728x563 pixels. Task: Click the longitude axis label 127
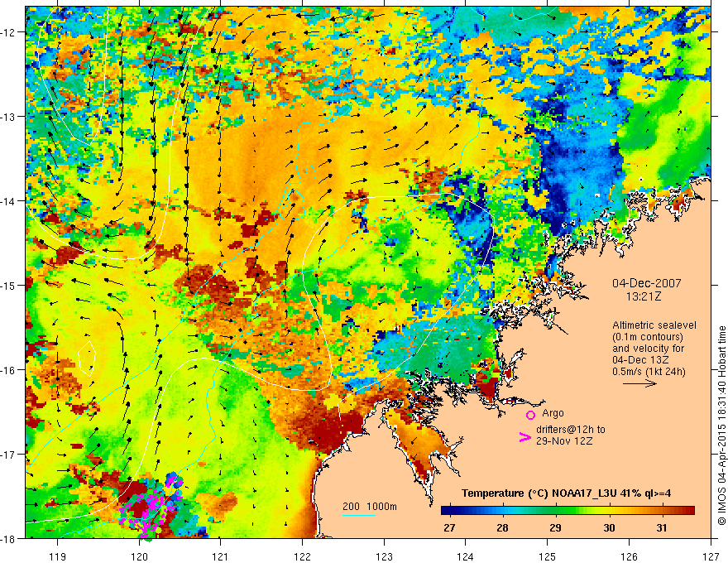point(711,556)
